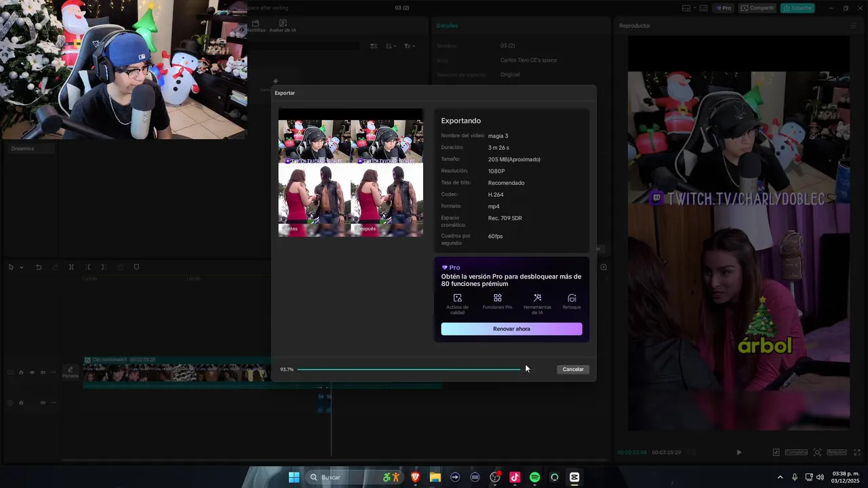This screenshot has width=868, height=488.
Task: Open more options for audio track
Action: click(x=54, y=403)
